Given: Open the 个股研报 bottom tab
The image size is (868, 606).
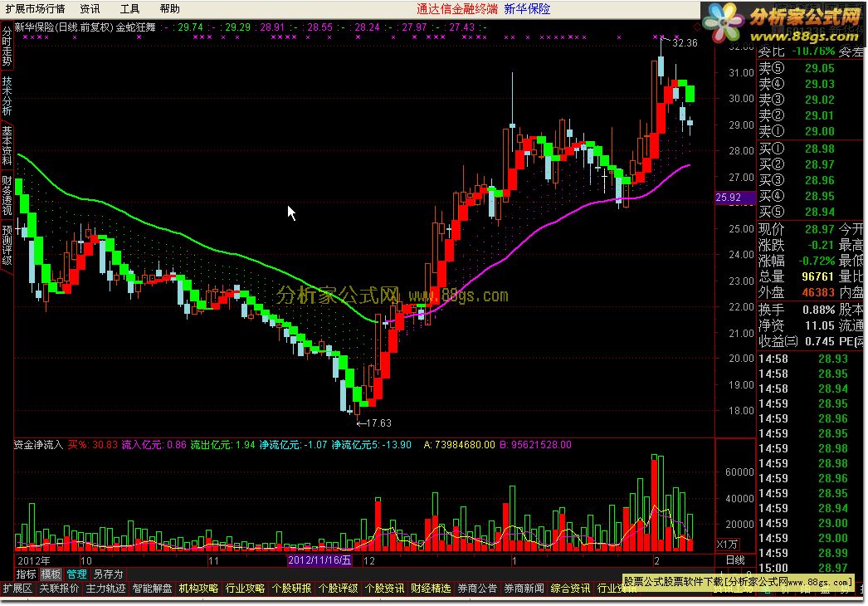Looking at the screenshot, I should 292,589.
